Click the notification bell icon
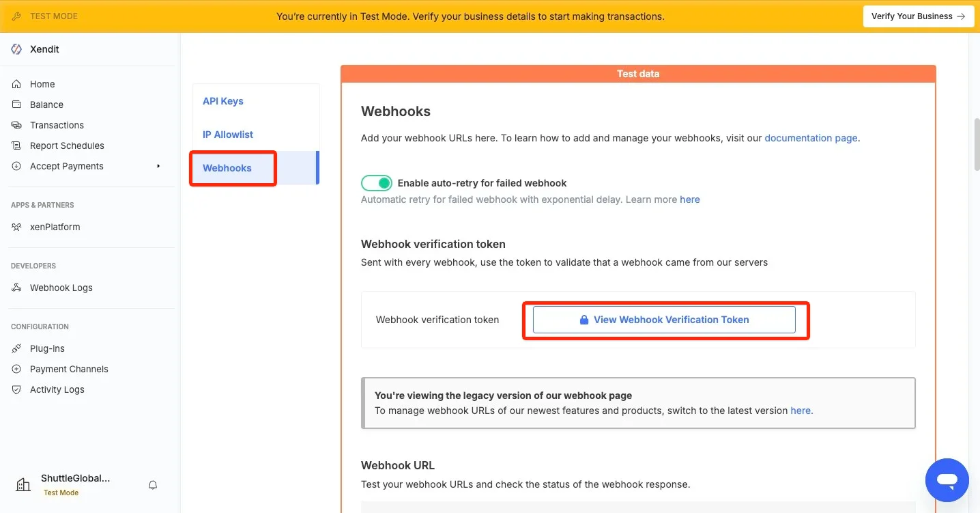The height and width of the screenshot is (513, 980). coord(153,485)
